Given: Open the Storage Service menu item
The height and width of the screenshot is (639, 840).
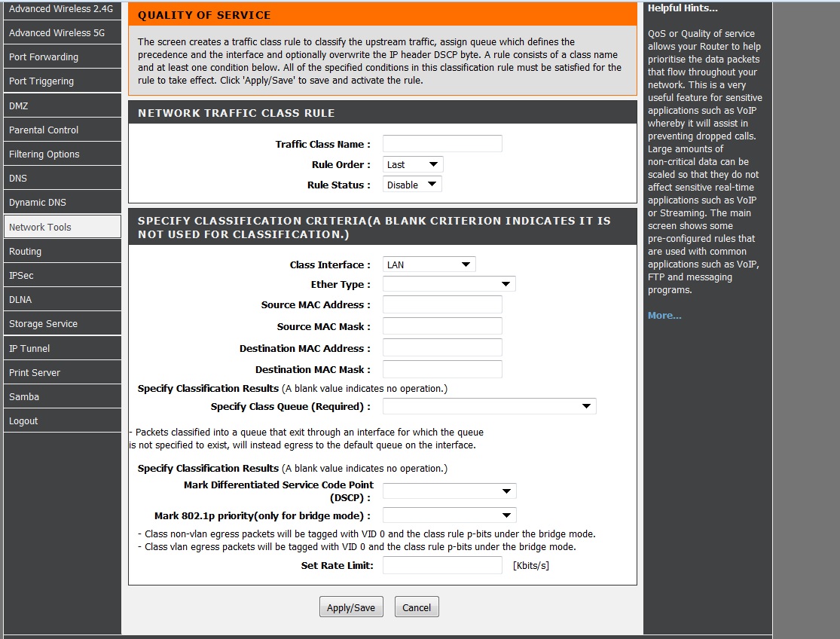Looking at the screenshot, I should [x=62, y=323].
